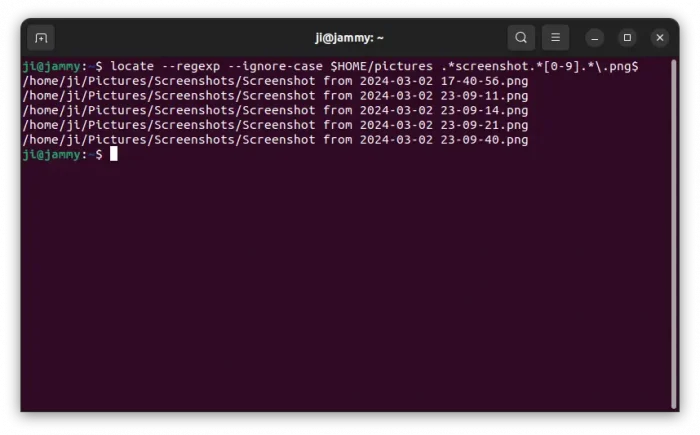The height and width of the screenshot is (435, 700).
Task: Click the window title ji@jammy: ~
Action: 350,38
